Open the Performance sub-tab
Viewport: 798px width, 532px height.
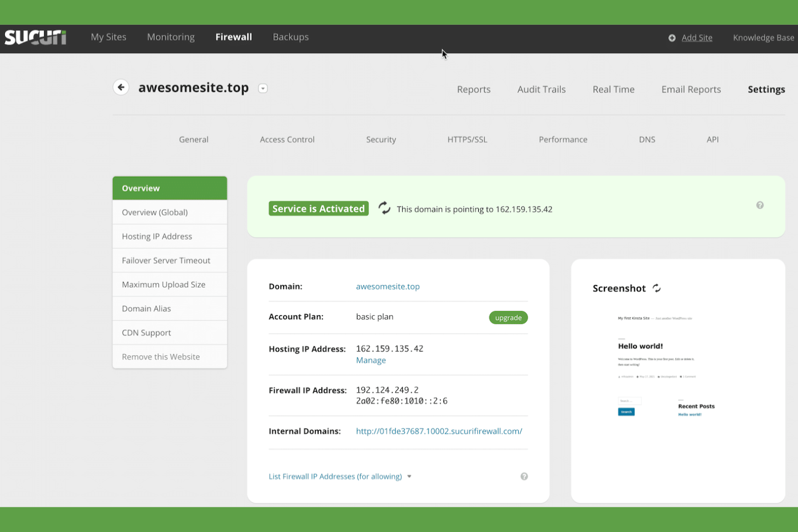point(563,140)
